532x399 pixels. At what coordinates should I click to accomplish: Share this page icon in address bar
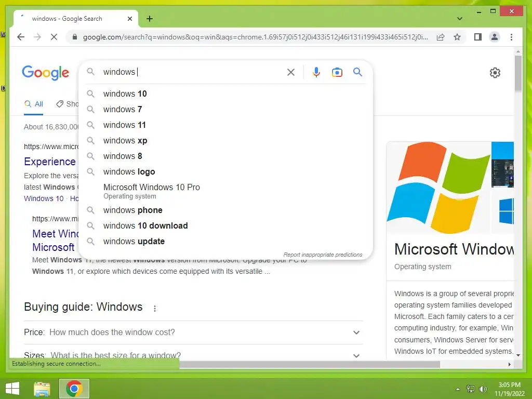[x=441, y=37]
